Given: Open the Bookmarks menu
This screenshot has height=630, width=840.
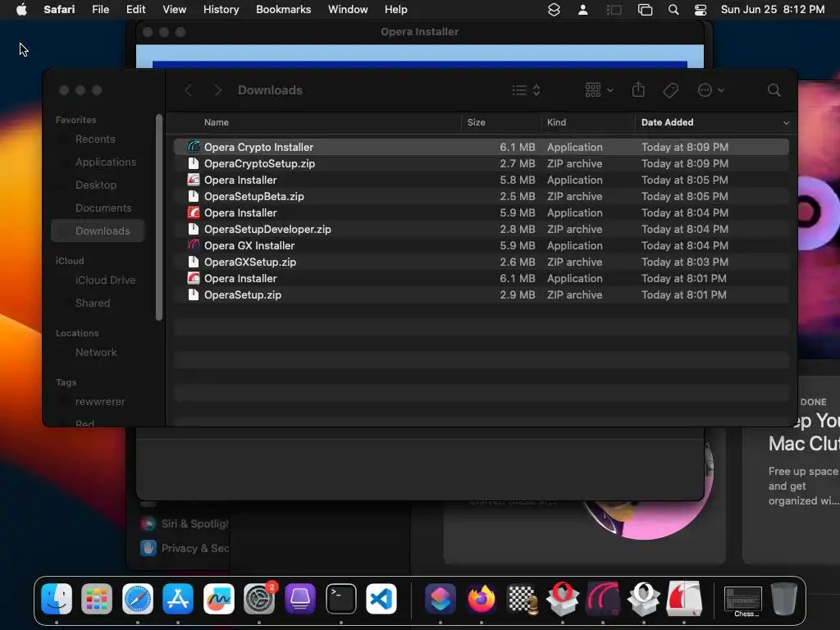Looking at the screenshot, I should point(283,10).
